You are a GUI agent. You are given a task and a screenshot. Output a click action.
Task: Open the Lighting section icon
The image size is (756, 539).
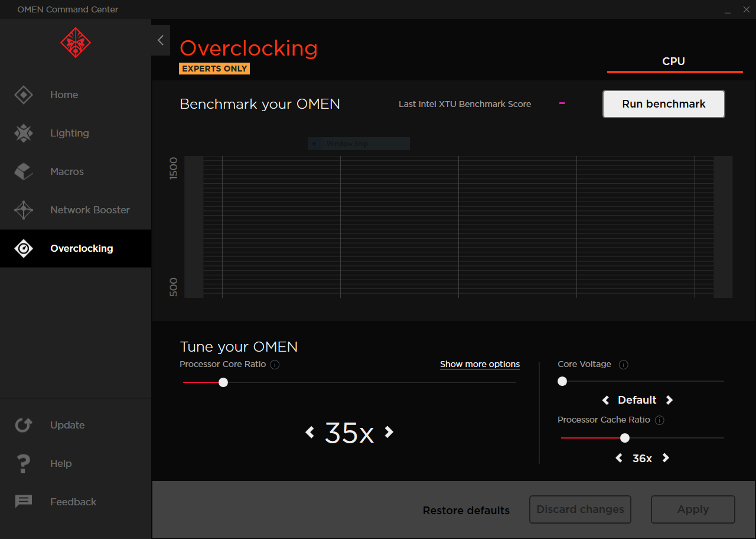(x=24, y=133)
